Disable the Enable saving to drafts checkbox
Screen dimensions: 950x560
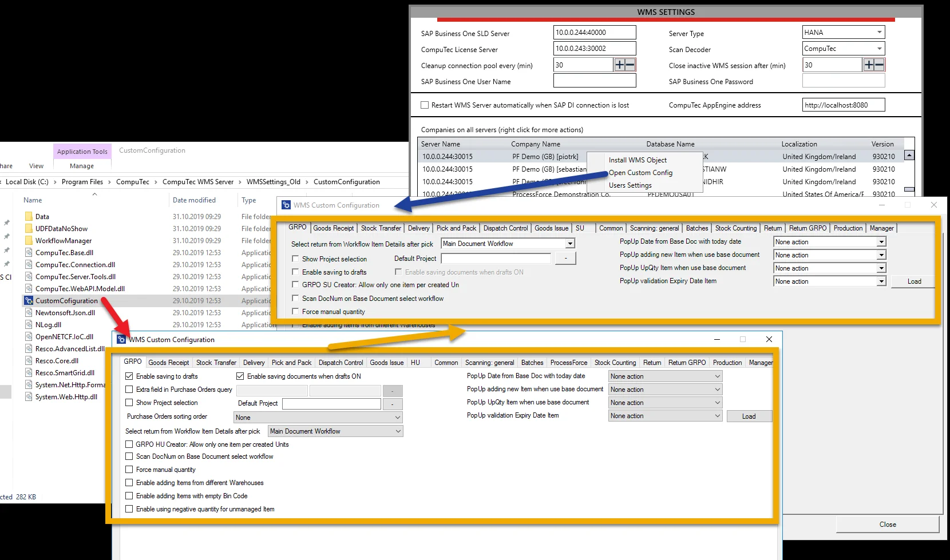tap(129, 376)
